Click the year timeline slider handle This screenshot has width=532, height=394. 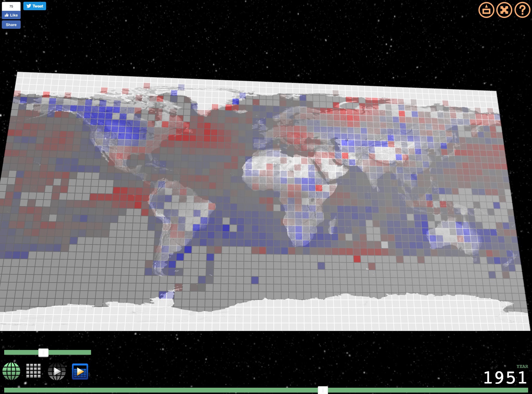(323, 390)
